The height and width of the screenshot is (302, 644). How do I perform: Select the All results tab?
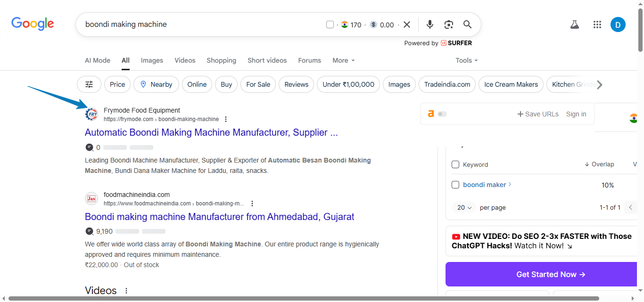click(x=125, y=60)
